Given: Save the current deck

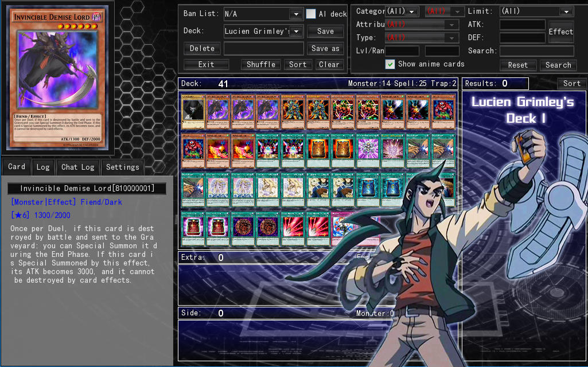Looking at the screenshot, I should tap(325, 31).
